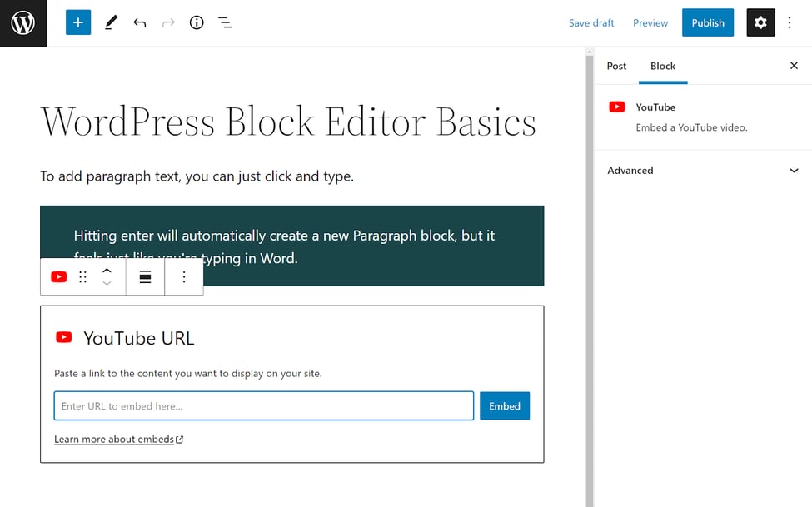Open the List View outline icon
812x507 pixels.
225,23
